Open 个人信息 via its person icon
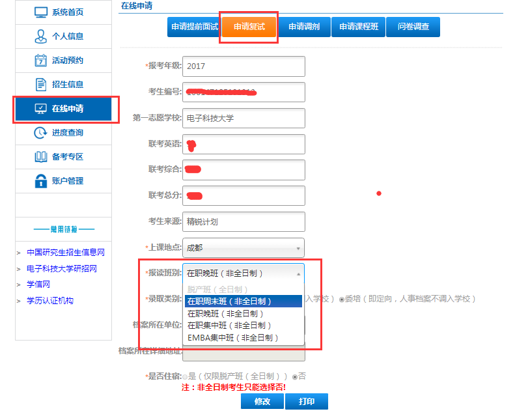515x420 pixels. [41, 36]
